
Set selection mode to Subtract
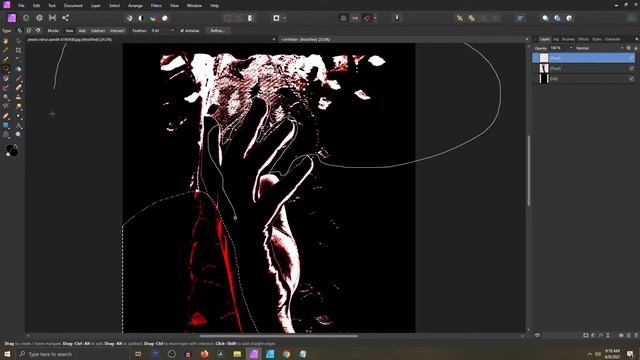tap(98, 31)
